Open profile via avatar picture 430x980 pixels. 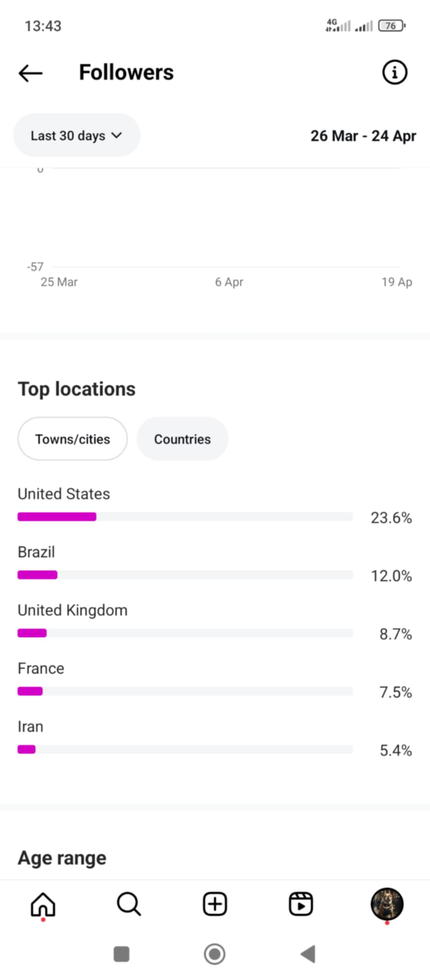click(x=387, y=904)
